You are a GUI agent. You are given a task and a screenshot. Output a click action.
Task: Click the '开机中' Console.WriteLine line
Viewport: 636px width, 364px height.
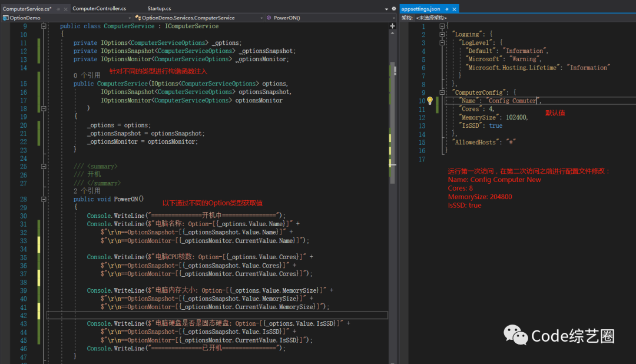pyautogui.click(x=186, y=216)
